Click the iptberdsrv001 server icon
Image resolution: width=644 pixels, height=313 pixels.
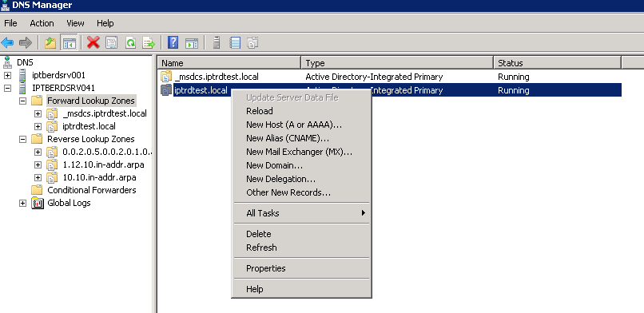coord(22,75)
